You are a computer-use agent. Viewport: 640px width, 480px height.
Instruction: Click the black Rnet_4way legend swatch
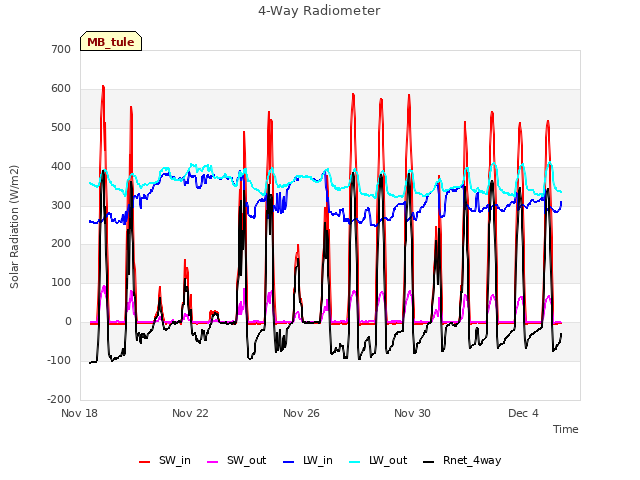(429, 462)
